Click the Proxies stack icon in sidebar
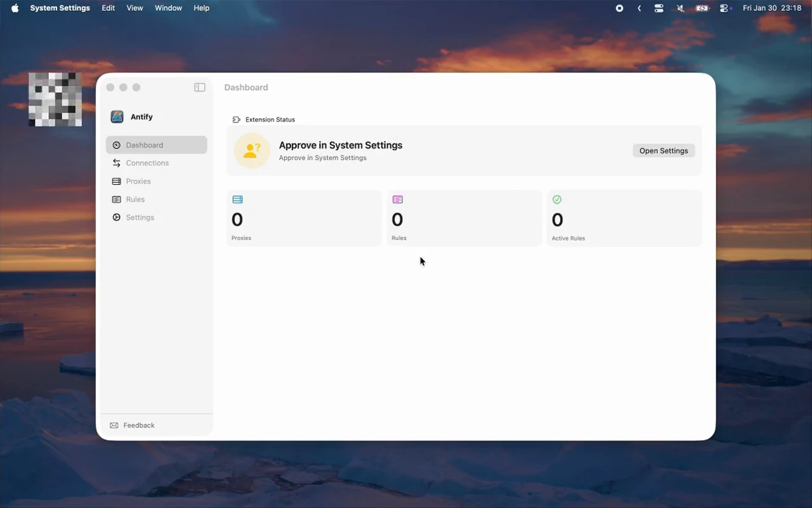The image size is (812, 508). (117, 181)
